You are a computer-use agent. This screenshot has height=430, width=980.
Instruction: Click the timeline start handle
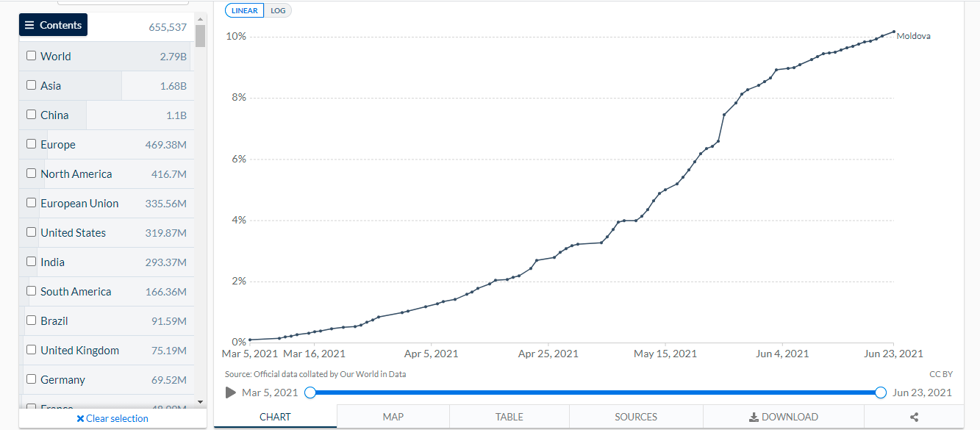[310, 393]
